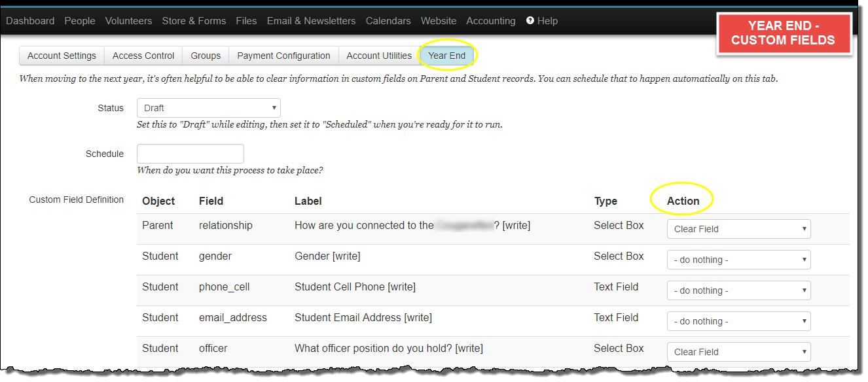
Task: Open the Groups tab
Action: tap(206, 56)
